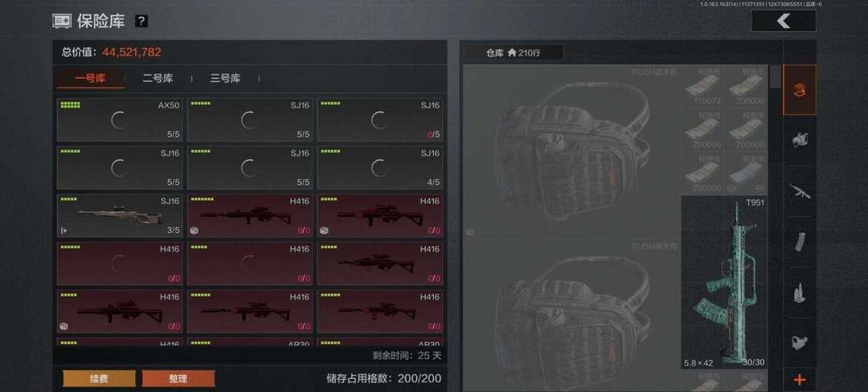This screenshot has height=392, width=868.
Task: Go back using the arrow button
Action: (x=784, y=21)
